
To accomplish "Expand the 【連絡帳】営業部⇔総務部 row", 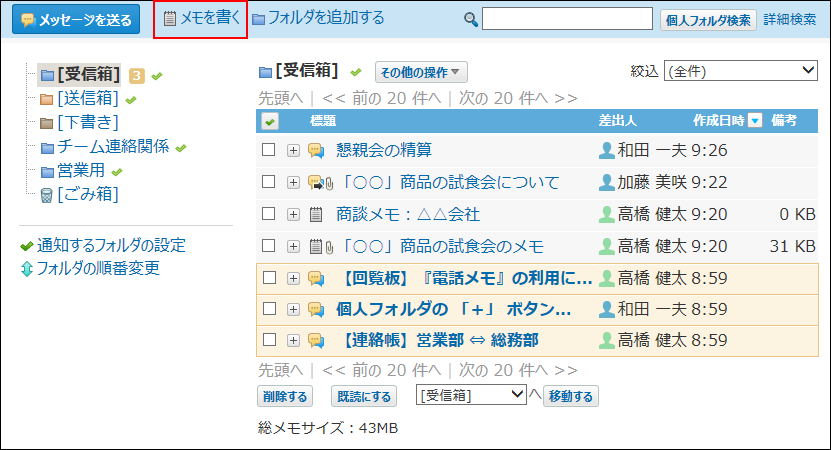I will 293,340.
